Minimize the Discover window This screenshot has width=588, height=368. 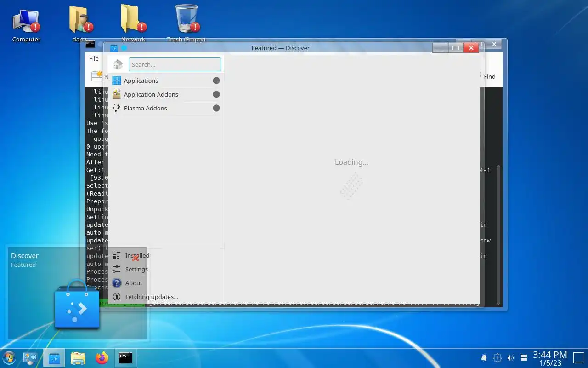(441, 48)
